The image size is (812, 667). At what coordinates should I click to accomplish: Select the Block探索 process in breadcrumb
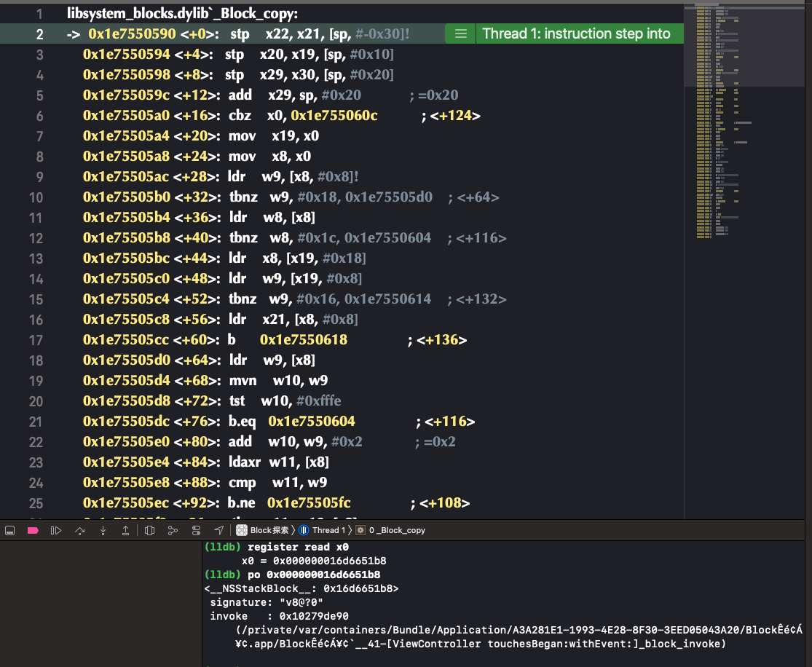263,530
